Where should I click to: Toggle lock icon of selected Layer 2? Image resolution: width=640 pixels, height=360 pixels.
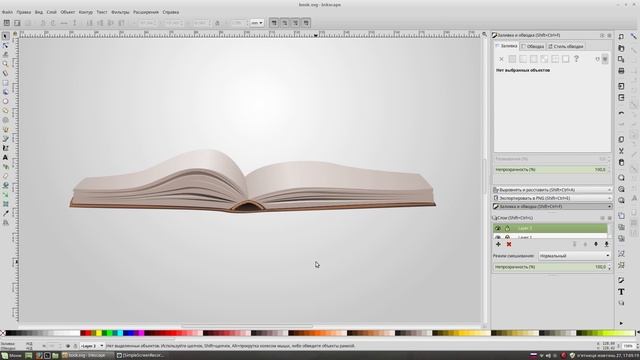(x=507, y=228)
